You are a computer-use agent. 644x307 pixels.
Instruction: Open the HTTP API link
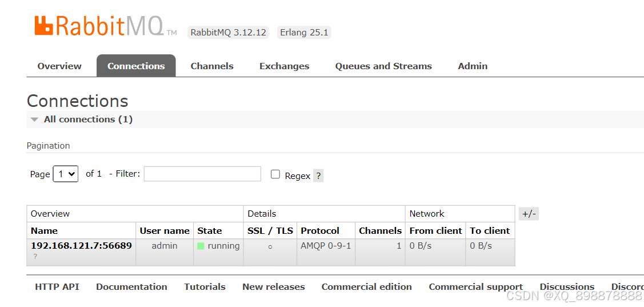pos(57,287)
